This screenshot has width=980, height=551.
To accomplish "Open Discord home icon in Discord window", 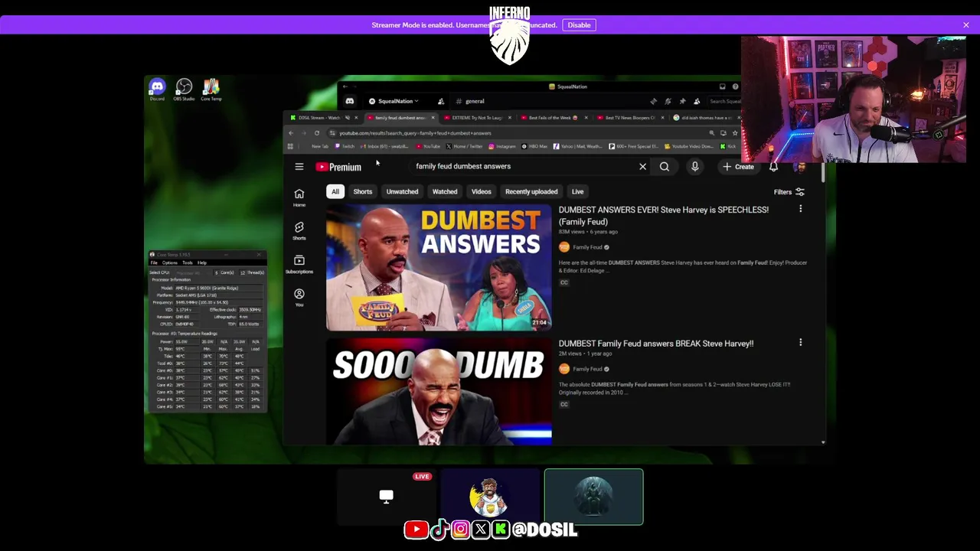I will click(x=350, y=101).
